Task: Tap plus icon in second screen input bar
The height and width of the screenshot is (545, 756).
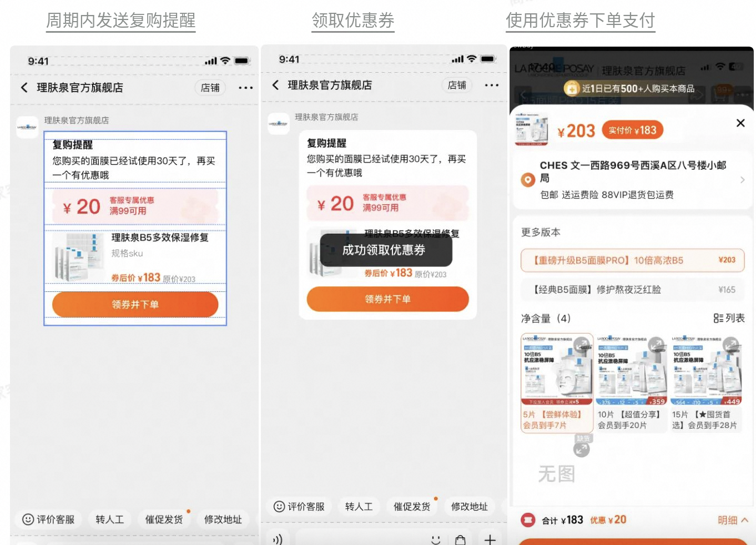Action: point(490,539)
